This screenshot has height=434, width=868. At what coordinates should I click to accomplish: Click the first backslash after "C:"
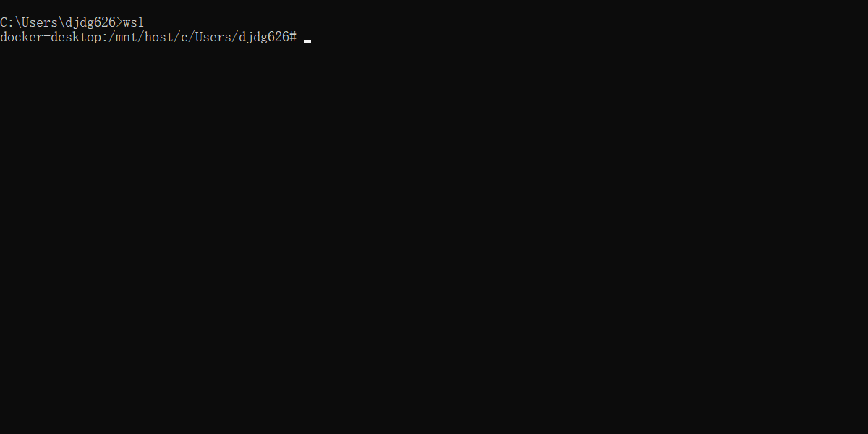point(18,22)
